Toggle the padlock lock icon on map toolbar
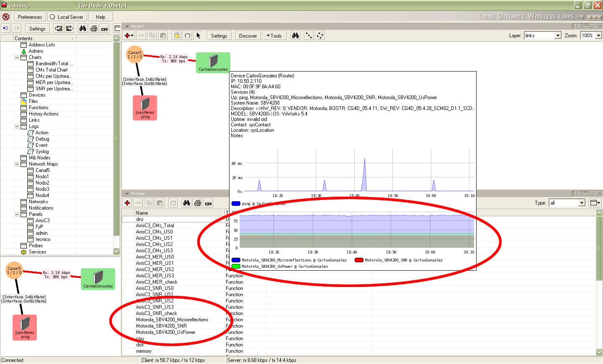 pyautogui.click(x=177, y=36)
